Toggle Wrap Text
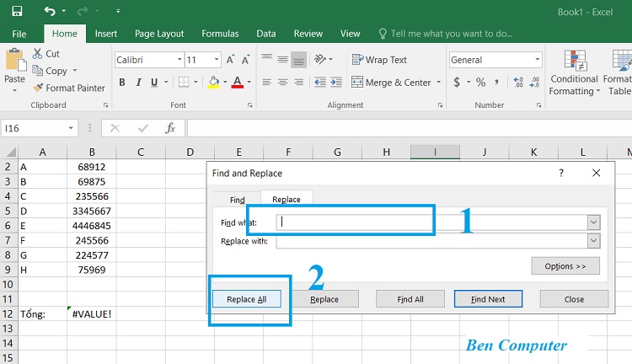The width and height of the screenshot is (632, 364). pos(379,60)
